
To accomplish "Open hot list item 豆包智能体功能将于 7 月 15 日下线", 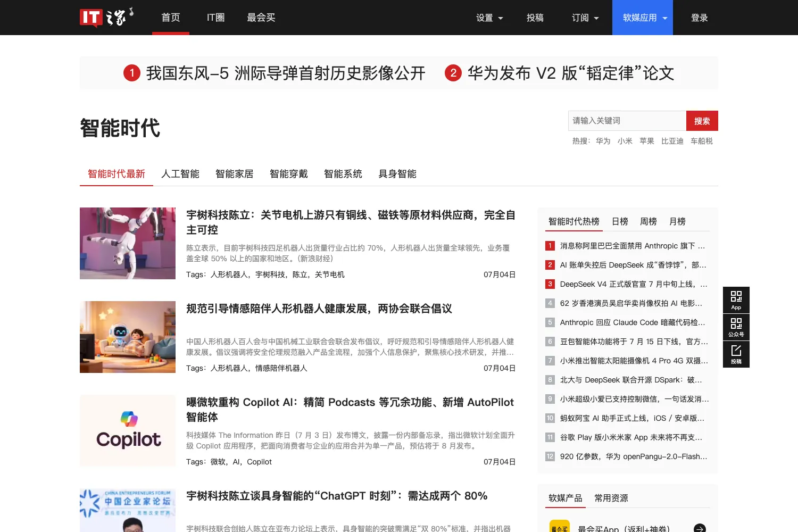I will click(x=634, y=342).
